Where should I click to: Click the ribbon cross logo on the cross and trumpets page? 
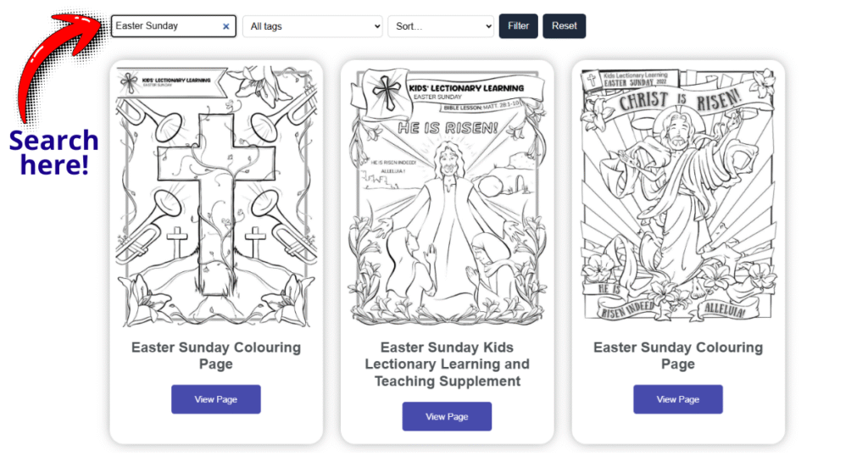point(129,81)
